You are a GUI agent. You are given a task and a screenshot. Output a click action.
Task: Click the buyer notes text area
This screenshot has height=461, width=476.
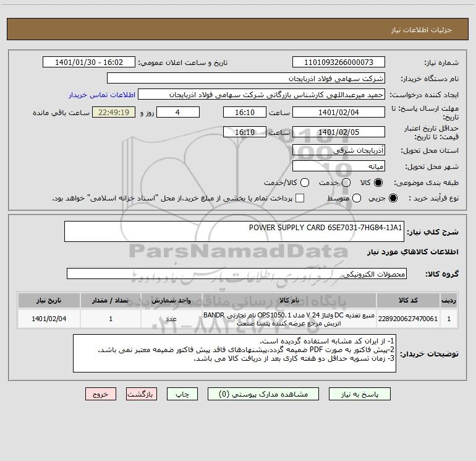click(234, 353)
